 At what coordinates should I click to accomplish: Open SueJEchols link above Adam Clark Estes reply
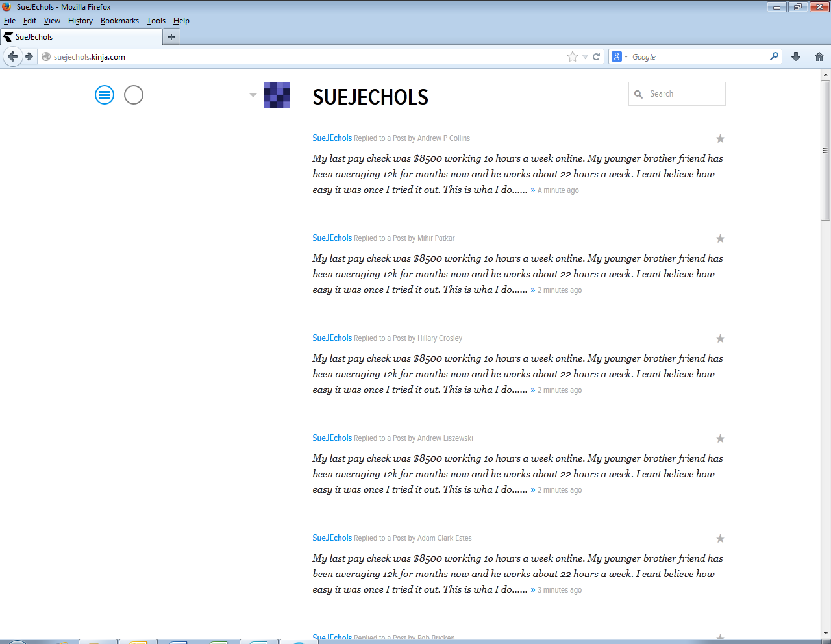(x=332, y=538)
